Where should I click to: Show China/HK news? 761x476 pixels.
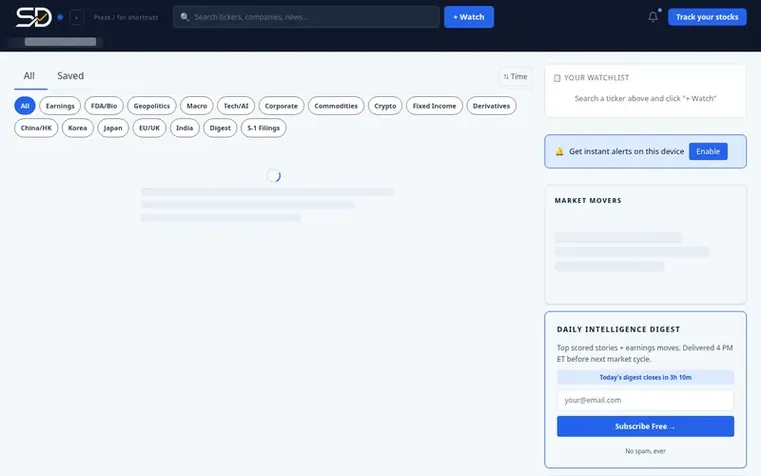[36, 128]
